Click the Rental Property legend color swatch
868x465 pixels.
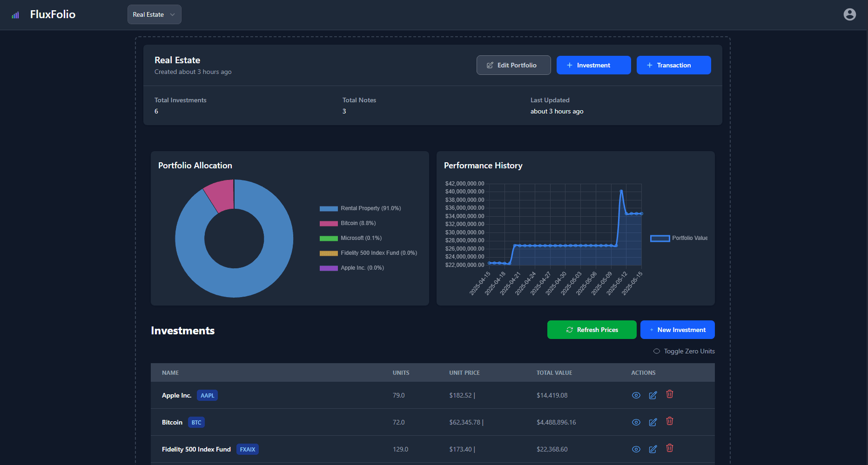point(329,208)
